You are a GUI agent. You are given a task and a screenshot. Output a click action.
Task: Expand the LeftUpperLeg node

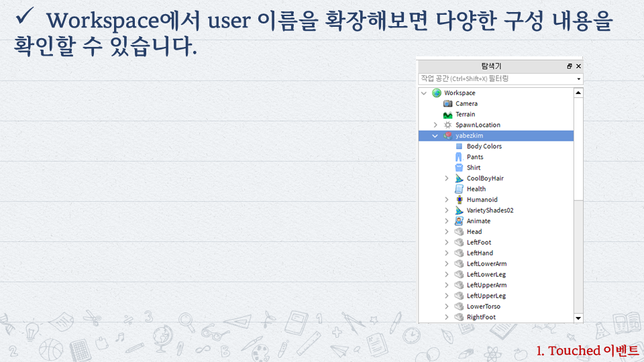[447, 296]
